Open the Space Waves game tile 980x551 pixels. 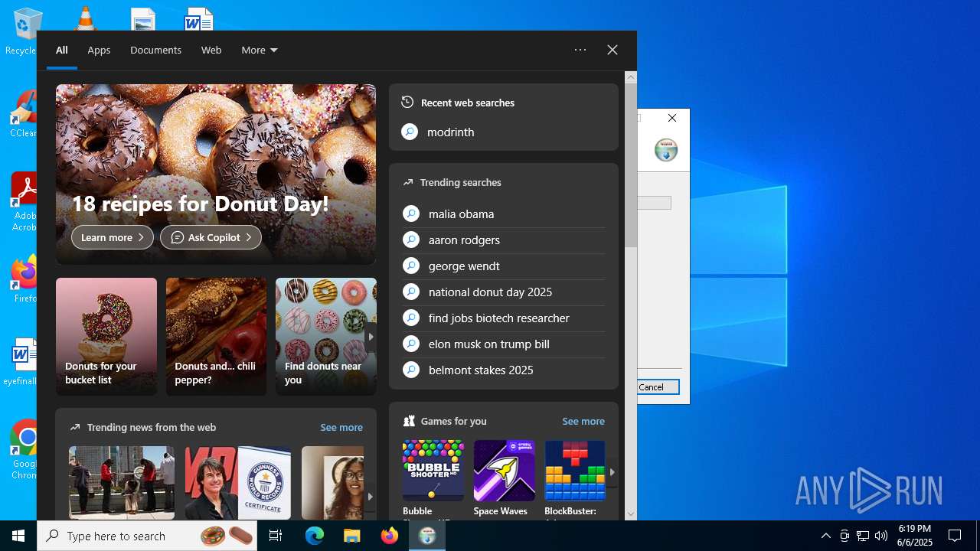[x=504, y=479]
